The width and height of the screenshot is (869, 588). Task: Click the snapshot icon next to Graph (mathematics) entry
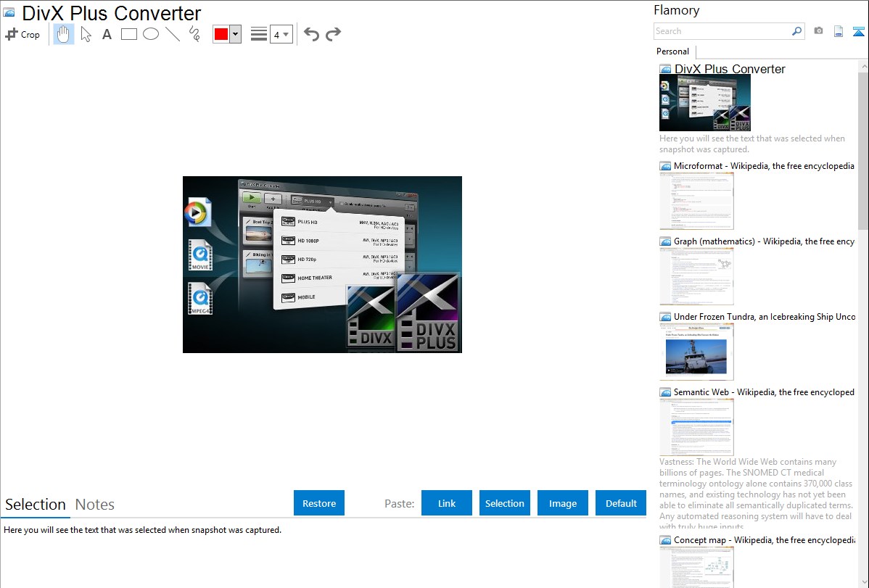tap(665, 241)
